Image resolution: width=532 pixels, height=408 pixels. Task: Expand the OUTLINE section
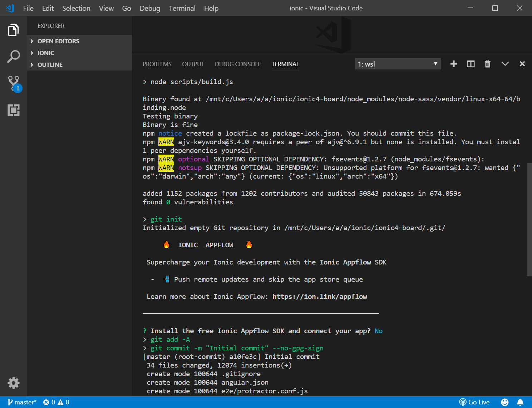50,65
